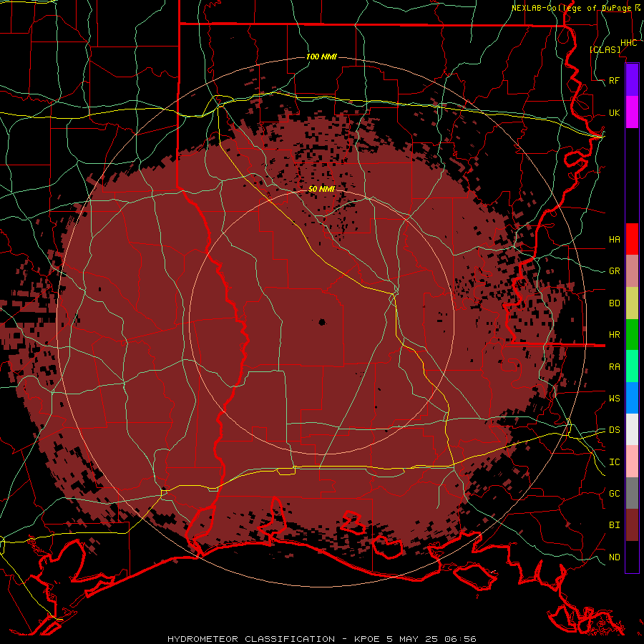Viewport: 644px width, 644px height.
Task: Click the BD legend label
Action: click(x=615, y=303)
